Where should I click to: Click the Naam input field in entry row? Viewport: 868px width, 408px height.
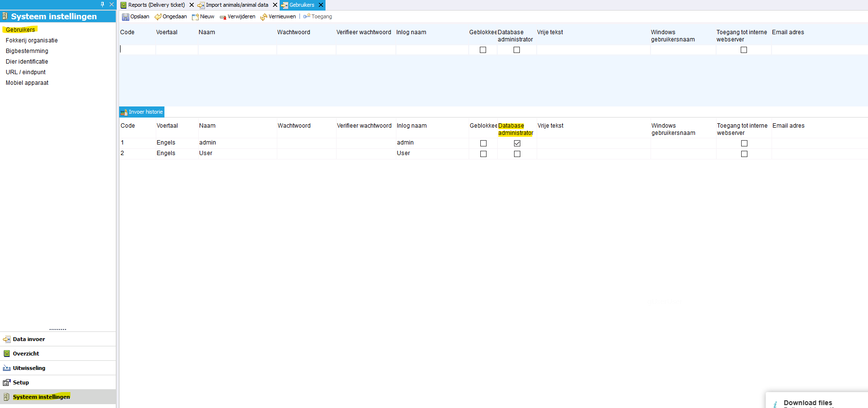click(x=237, y=50)
